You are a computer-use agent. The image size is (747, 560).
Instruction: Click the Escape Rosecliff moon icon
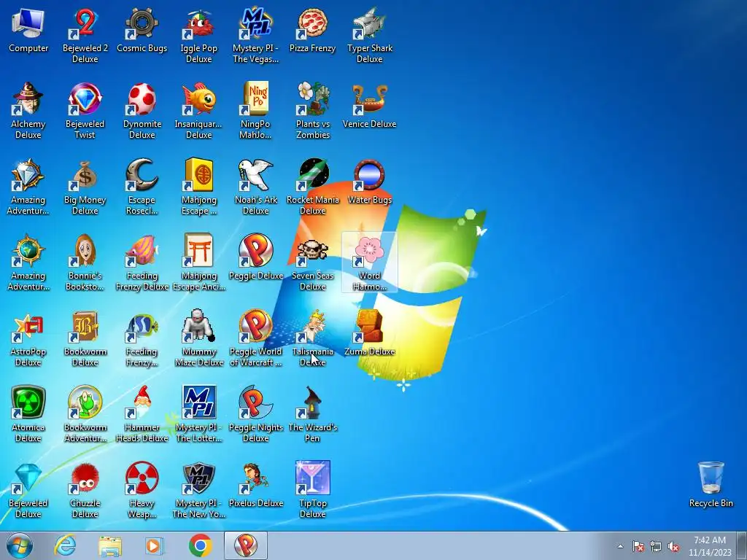142,187
